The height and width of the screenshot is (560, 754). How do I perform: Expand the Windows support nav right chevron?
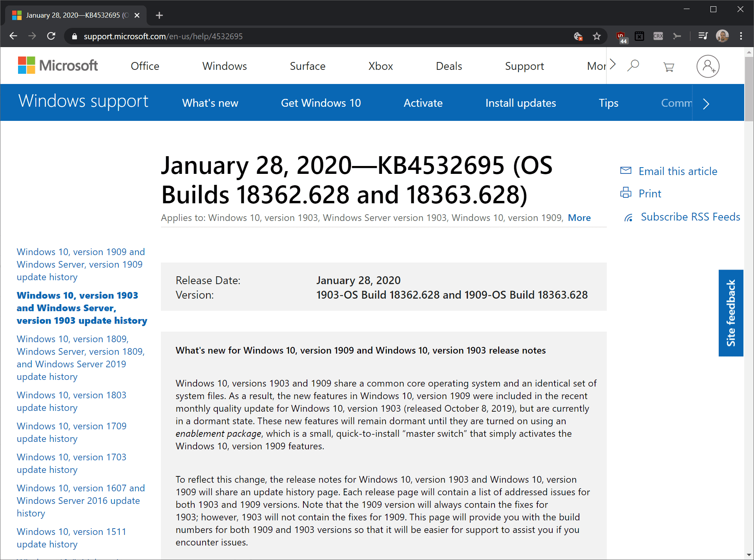706,104
